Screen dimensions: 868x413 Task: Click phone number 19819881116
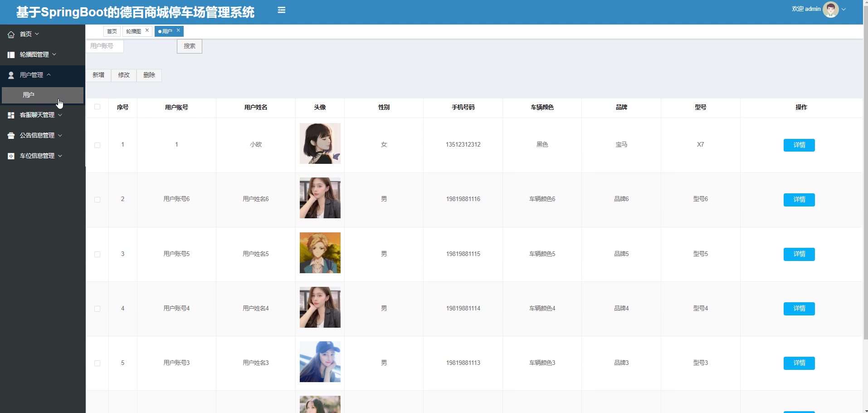[x=463, y=199]
